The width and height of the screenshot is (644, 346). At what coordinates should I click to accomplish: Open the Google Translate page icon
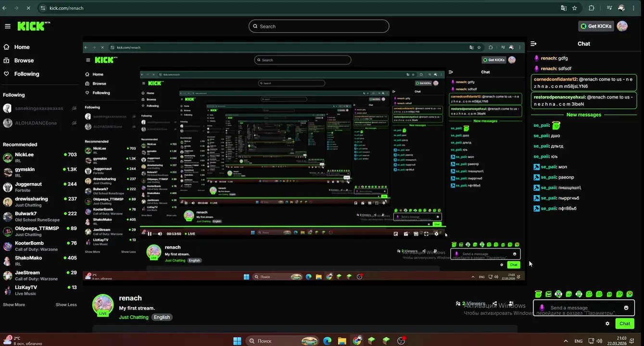tap(564, 8)
